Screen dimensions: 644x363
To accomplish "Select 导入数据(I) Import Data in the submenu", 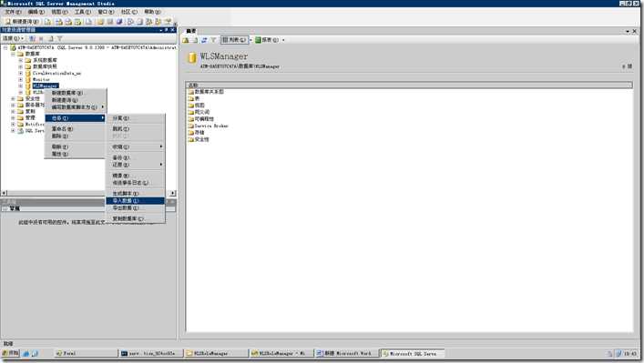I will (x=136, y=201).
